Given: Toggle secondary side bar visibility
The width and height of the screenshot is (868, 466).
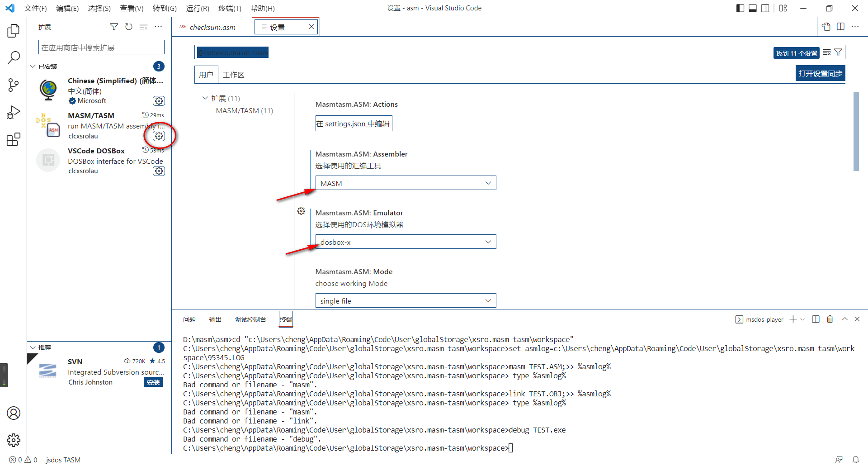Looking at the screenshot, I should (x=765, y=8).
